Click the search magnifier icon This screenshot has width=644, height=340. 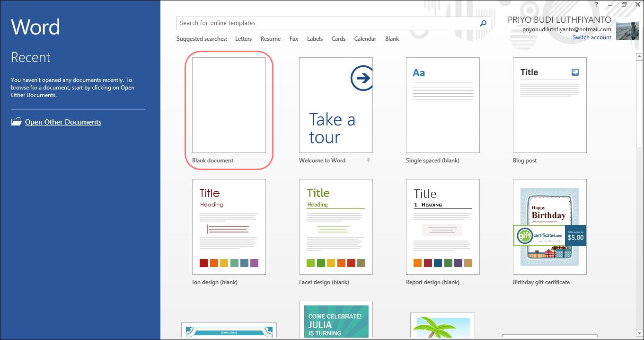483,23
